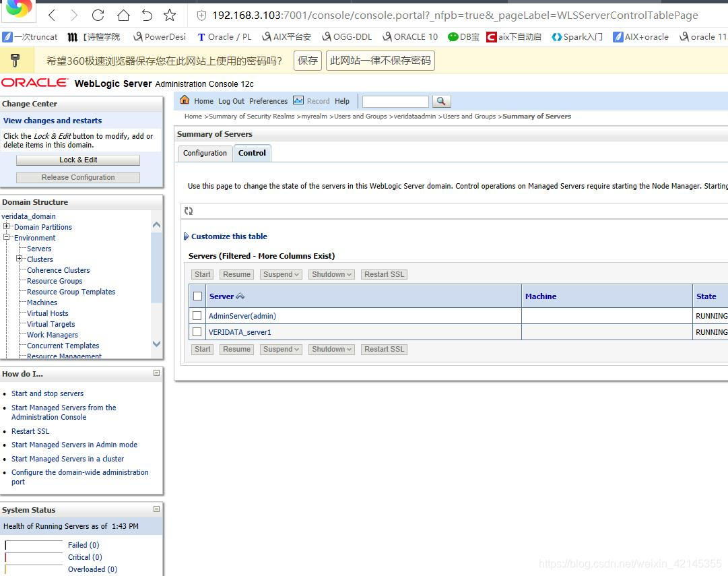Open the WebLogic Home house icon
The image size is (728, 576).
(185, 100)
